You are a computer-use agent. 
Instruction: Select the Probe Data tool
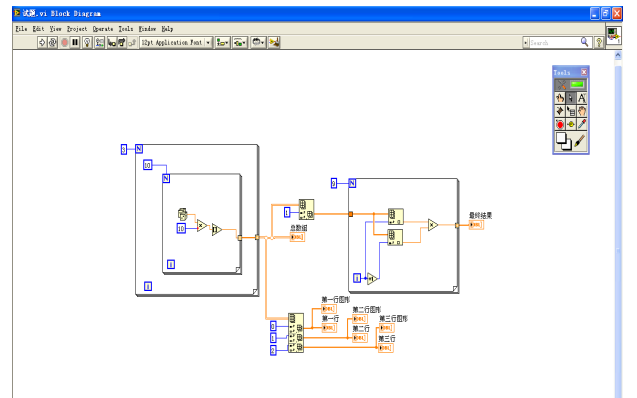(571, 124)
